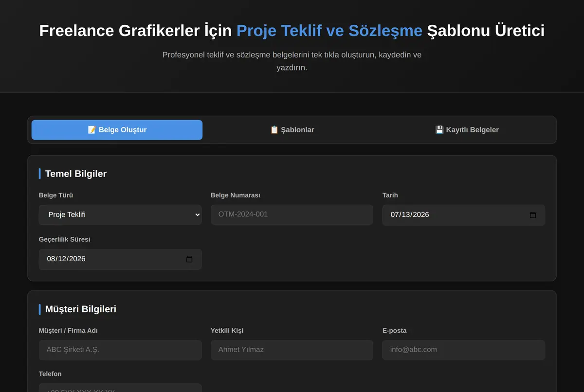The width and height of the screenshot is (584, 392).
Task: Open the Şablonlar tab
Action: [292, 130]
